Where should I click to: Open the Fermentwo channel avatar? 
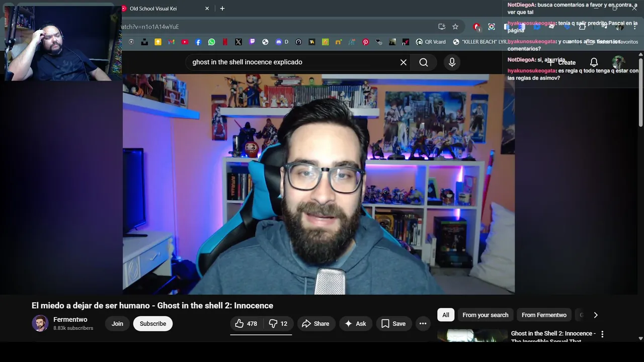[x=40, y=323]
